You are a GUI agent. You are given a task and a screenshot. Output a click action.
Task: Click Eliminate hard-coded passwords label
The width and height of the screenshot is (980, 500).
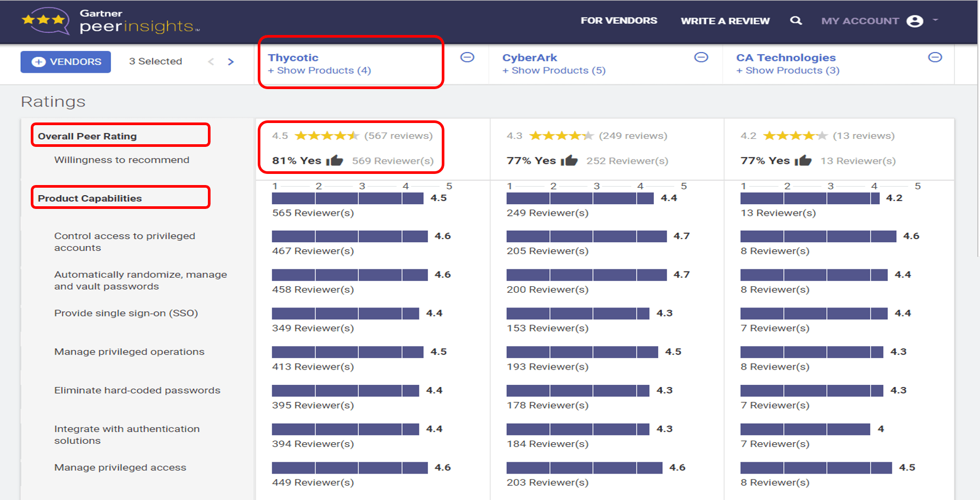click(x=137, y=390)
